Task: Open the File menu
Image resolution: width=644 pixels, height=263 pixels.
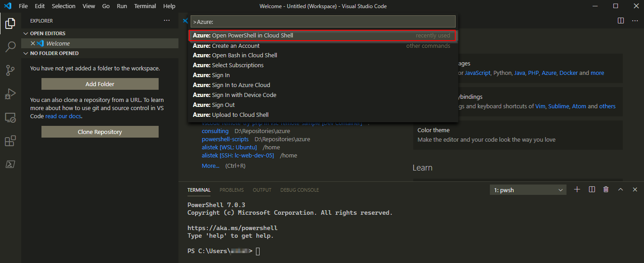Action: click(x=23, y=6)
